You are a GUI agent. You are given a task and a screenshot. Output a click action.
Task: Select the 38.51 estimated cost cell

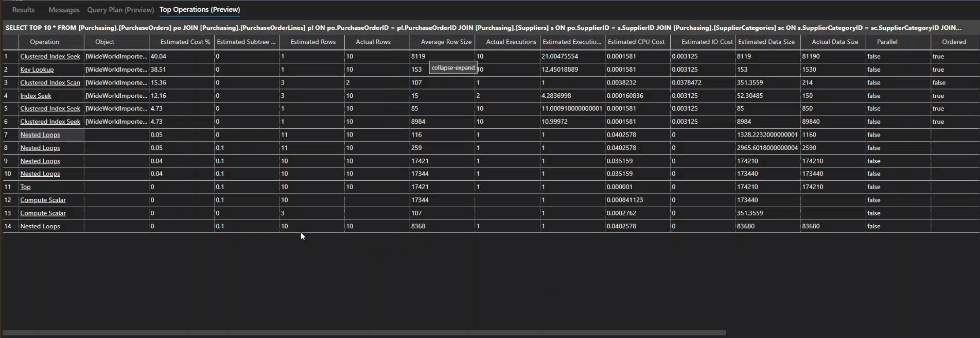182,70
